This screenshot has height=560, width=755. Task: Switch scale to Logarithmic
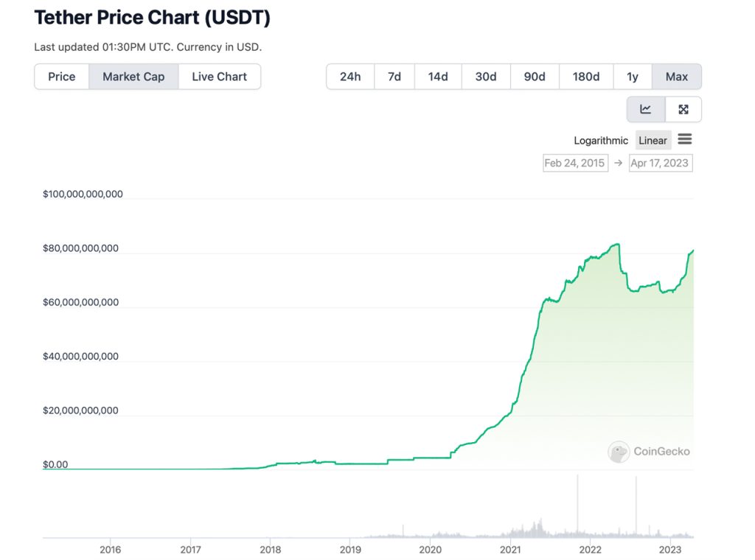(601, 140)
